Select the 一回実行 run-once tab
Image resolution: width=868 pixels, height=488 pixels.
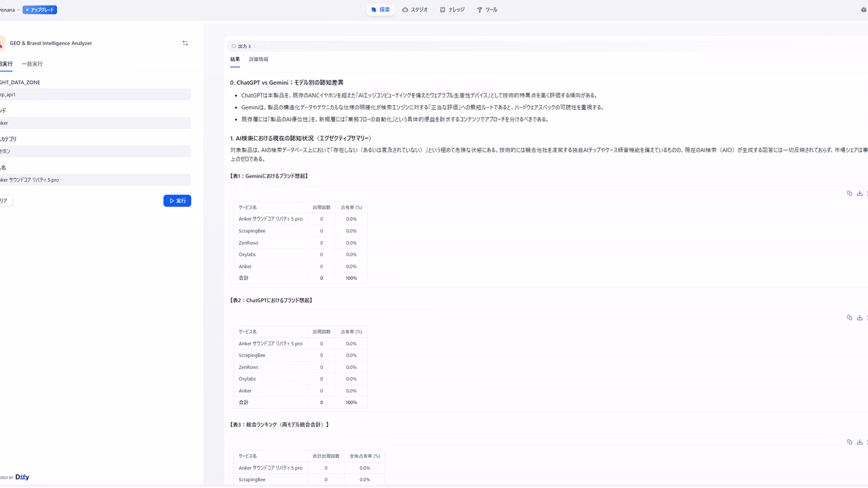point(6,64)
